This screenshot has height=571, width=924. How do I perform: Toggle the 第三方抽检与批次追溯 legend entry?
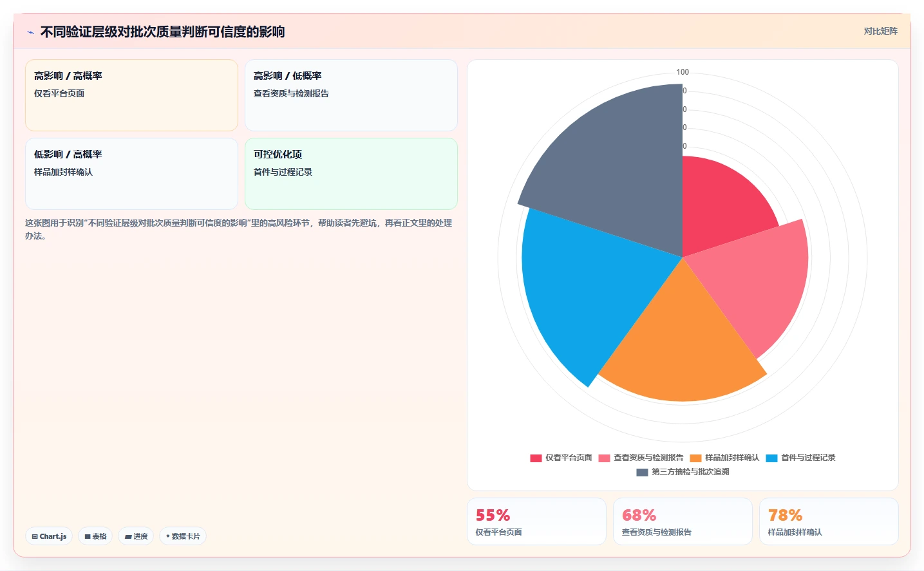click(x=683, y=472)
